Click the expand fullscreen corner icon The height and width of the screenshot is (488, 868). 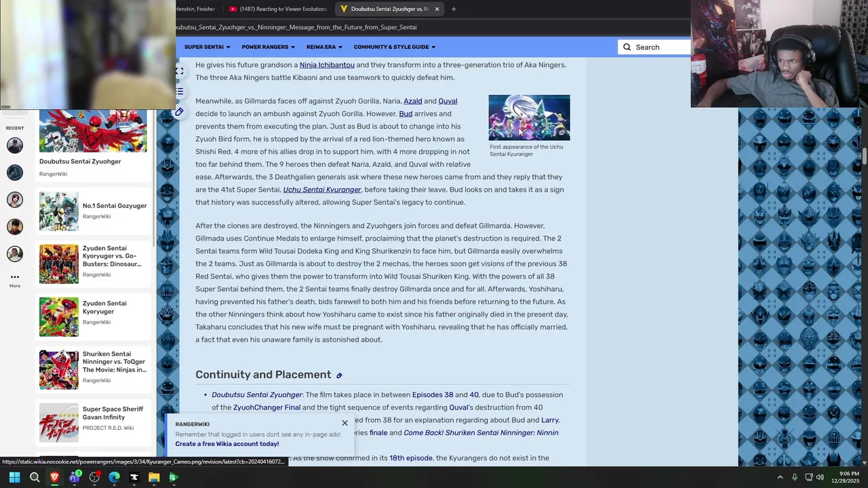179,70
